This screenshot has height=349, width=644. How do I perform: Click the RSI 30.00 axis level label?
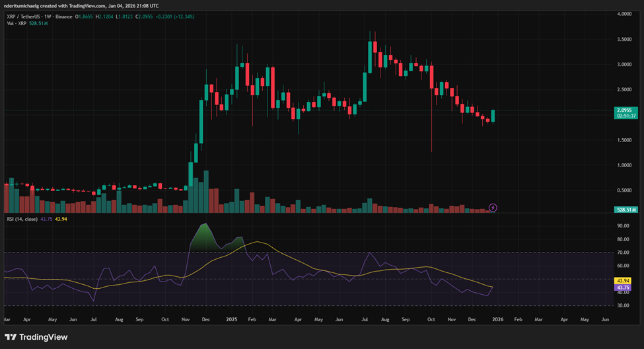(x=624, y=305)
